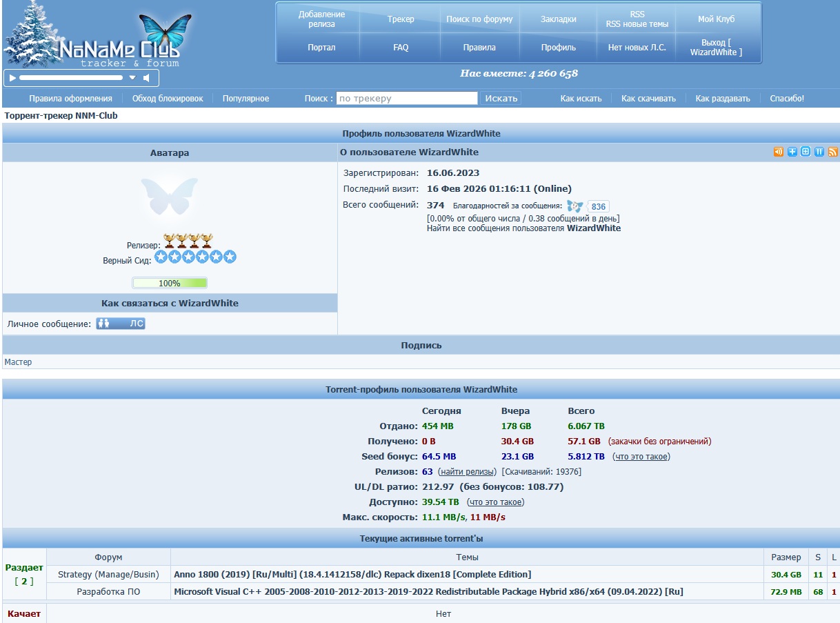Click Выход to log out of WizardWhite
Viewport: 840px width, 623px height.
pos(716,47)
